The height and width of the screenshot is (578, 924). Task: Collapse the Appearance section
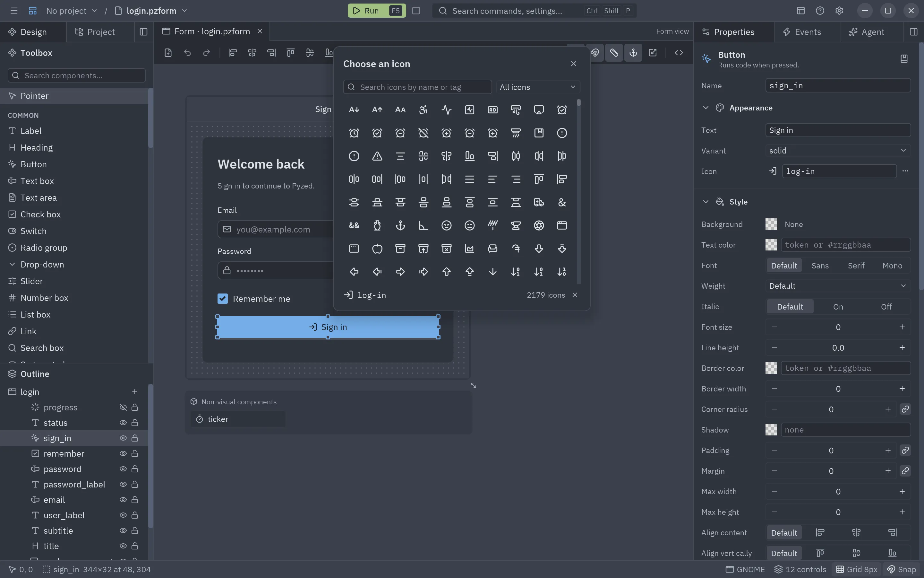tap(705, 108)
